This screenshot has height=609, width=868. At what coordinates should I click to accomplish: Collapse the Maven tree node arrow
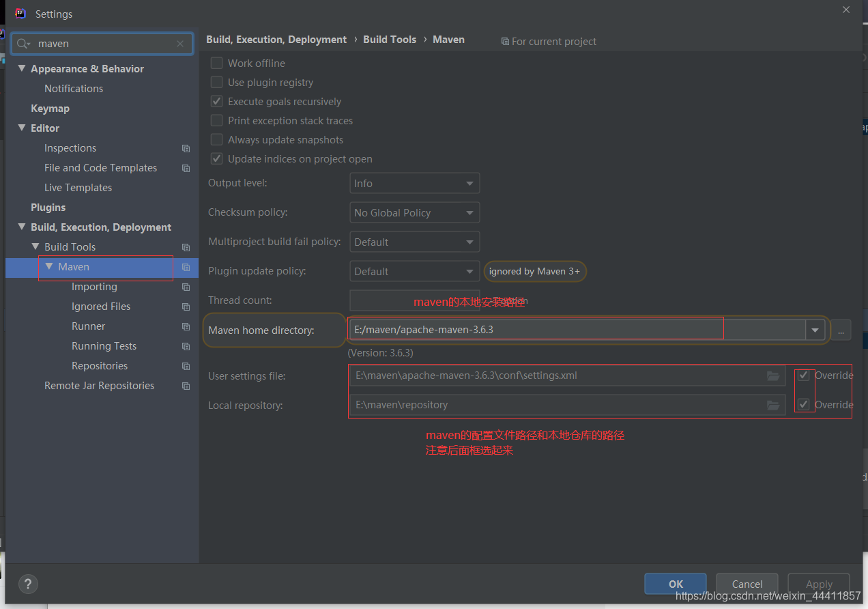(x=49, y=266)
